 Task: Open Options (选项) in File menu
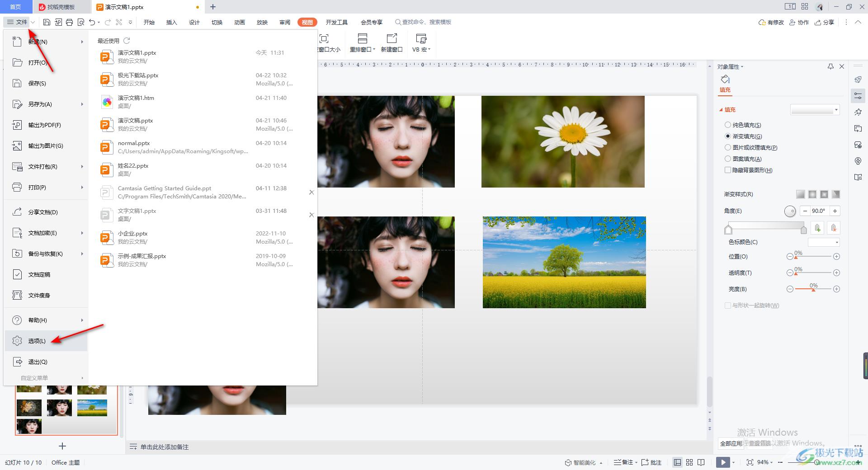[x=46, y=341]
